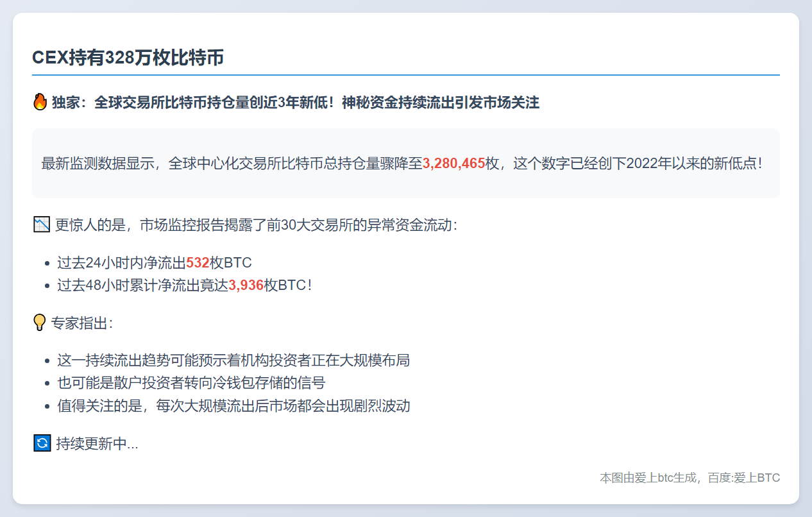Select the title CEX持有328万枚比特币
Viewport: 812px width, 517px height.
128,58
